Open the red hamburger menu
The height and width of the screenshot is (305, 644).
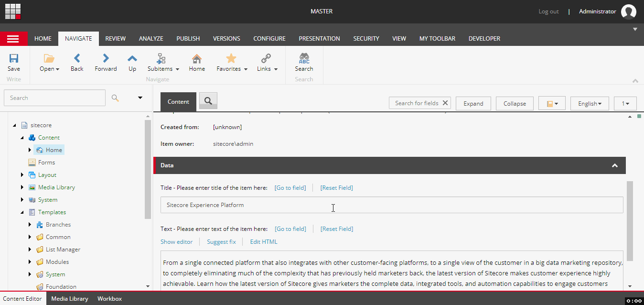click(x=13, y=39)
